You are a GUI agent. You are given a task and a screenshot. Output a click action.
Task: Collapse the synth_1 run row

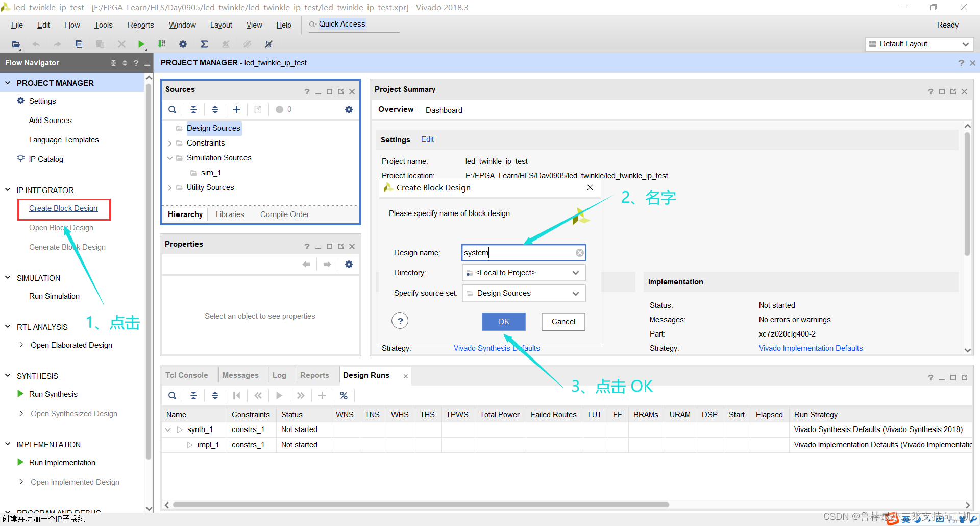168,430
